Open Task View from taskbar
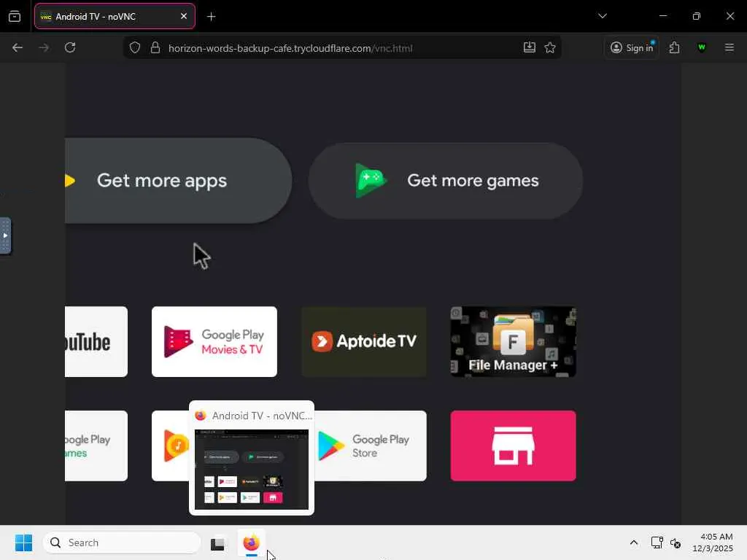Viewport: 747px width, 560px height. pyautogui.click(x=217, y=542)
